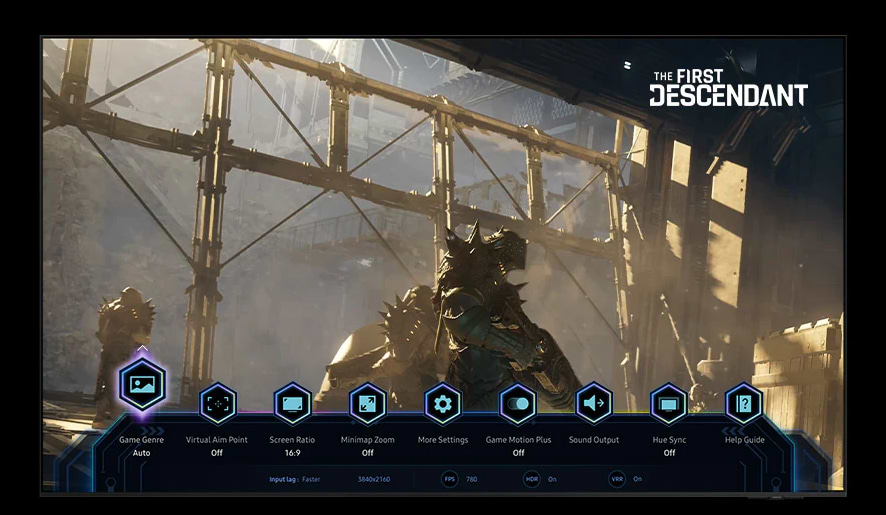Select the Screen Ratio icon
This screenshot has width=886, height=515.
click(292, 404)
